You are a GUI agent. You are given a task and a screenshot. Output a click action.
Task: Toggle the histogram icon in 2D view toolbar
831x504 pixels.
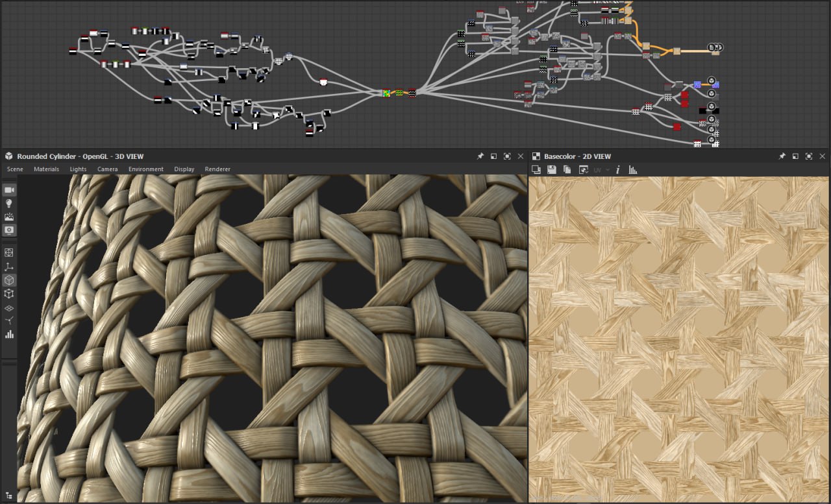pyautogui.click(x=633, y=169)
